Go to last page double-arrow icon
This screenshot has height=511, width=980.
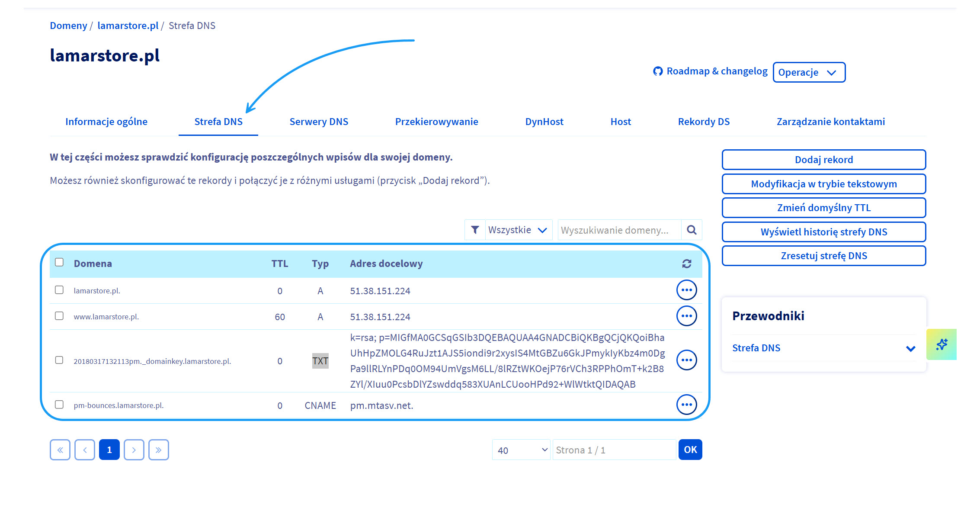[x=158, y=450]
